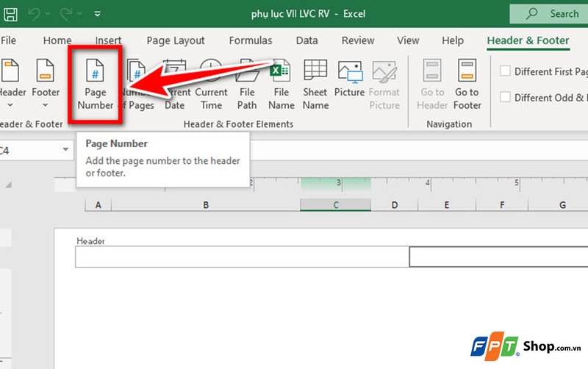Undo the last action
Screen dimensions: 588x369
(34, 14)
